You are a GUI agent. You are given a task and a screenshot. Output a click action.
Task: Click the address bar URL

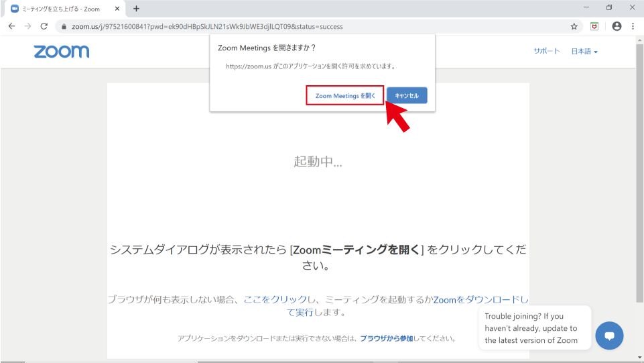pos(208,26)
